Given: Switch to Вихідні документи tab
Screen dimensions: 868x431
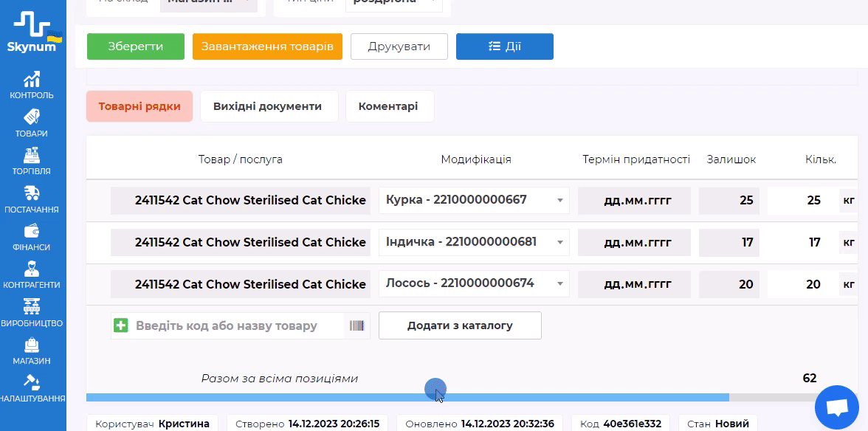Looking at the screenshot, I should [267, 106].
